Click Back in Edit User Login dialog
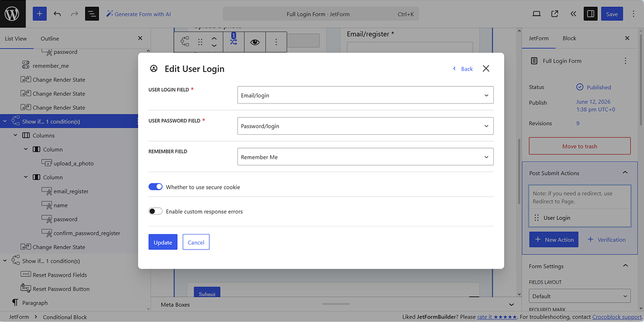Viewport: 644px width, 322px height. [x=463, y=69]
